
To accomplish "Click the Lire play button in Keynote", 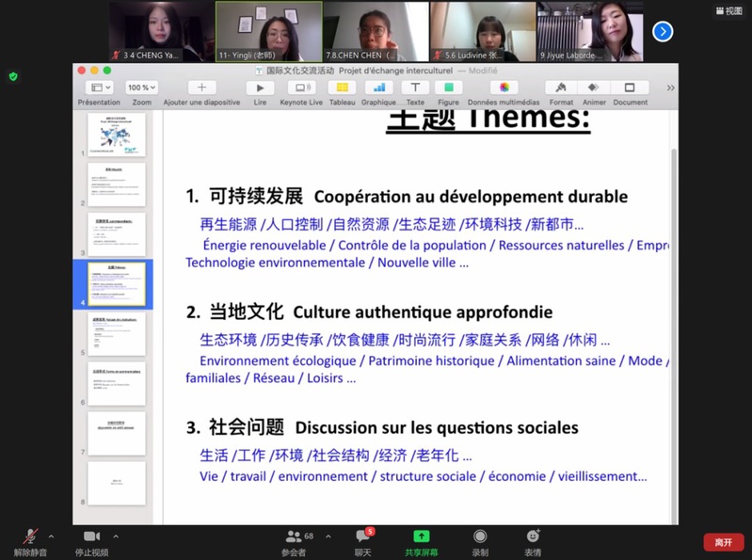I will click(x=260, y=88).
